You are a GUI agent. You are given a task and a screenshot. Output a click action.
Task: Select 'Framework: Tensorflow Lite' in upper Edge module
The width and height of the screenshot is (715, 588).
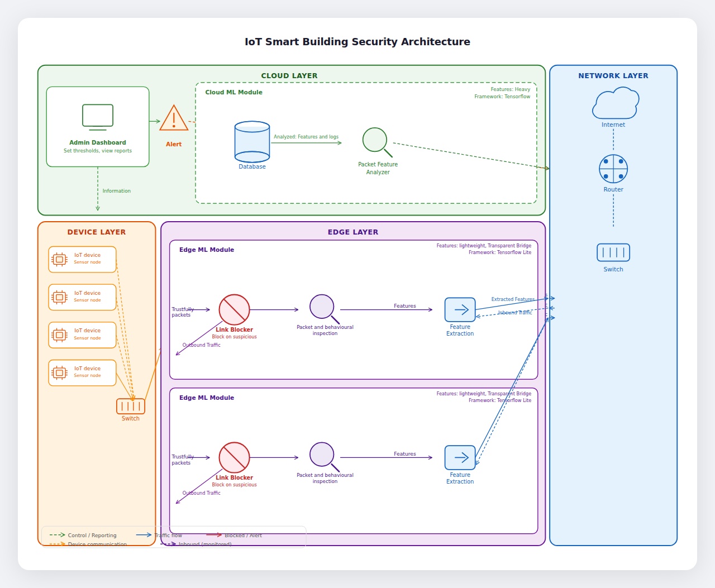click(x=500, y=252)
